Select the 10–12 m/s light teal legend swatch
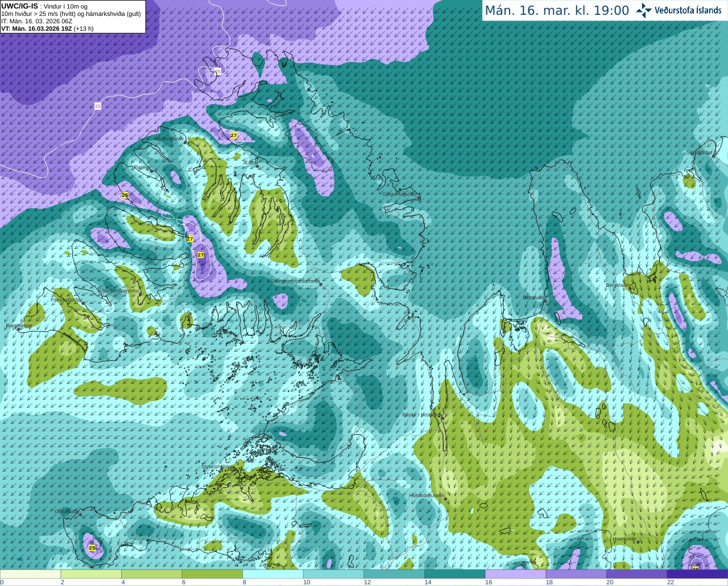The width and height of the screenshot is (728, 586). [x=333, y=574]
